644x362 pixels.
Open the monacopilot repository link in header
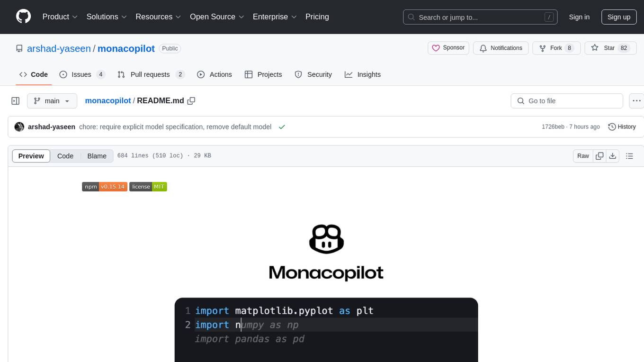point(126,48)
